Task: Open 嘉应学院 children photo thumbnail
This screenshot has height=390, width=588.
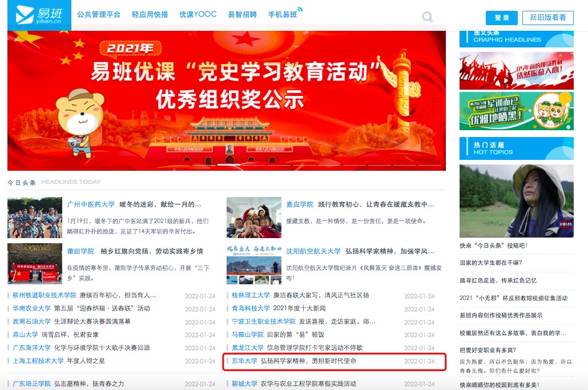Action: 253,218
